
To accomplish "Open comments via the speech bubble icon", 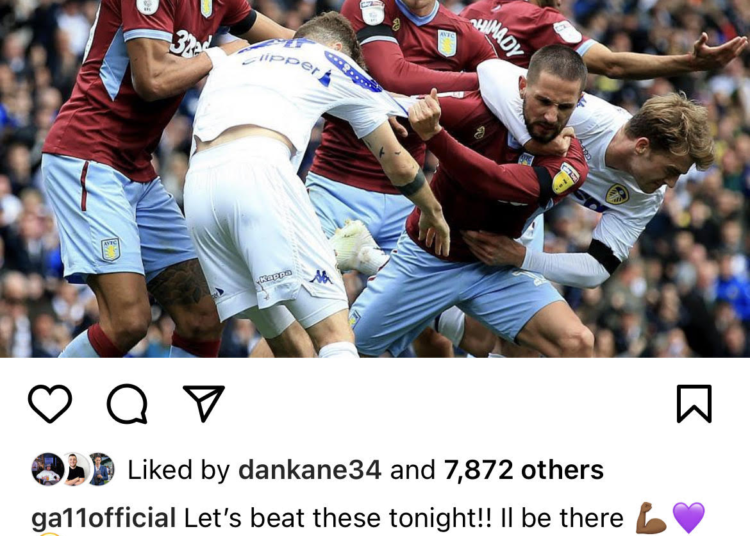I will (127, 404).
